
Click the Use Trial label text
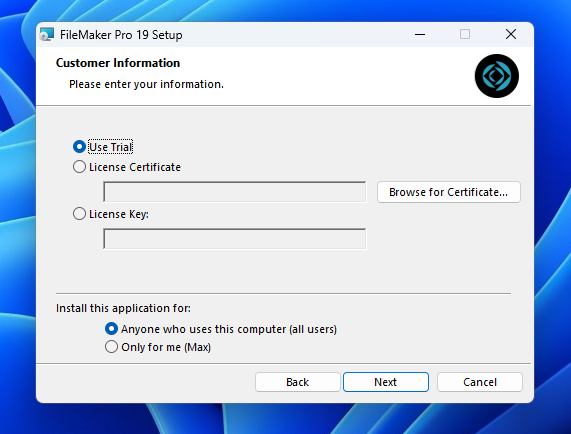(x=111, y=147)
